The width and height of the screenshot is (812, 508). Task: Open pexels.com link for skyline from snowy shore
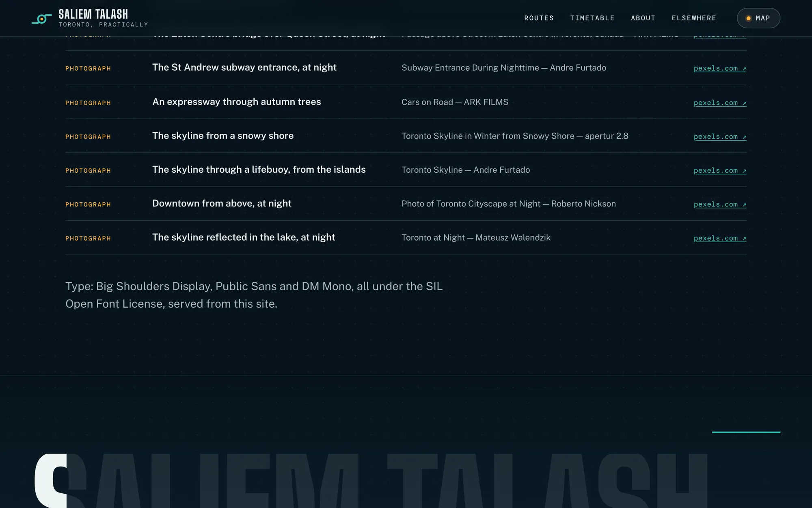tap(720, 137)
